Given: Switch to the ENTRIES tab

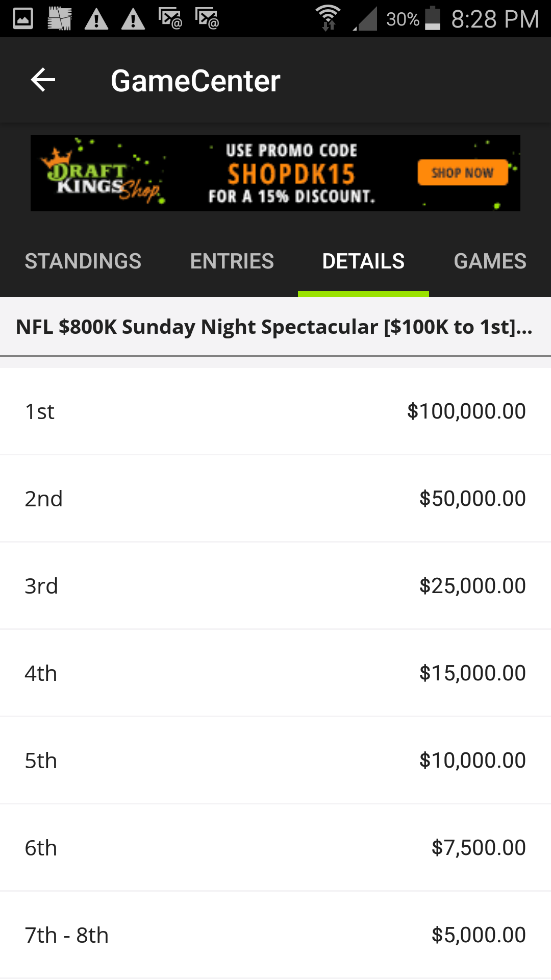Looking at the screenshot, I should (232, 261).
